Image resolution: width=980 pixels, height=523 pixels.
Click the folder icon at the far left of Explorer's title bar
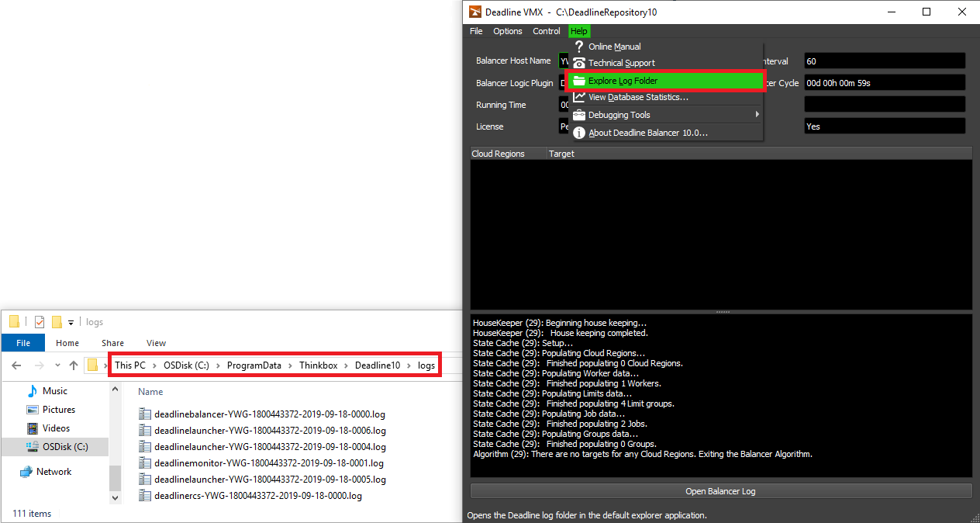(14, 322)
